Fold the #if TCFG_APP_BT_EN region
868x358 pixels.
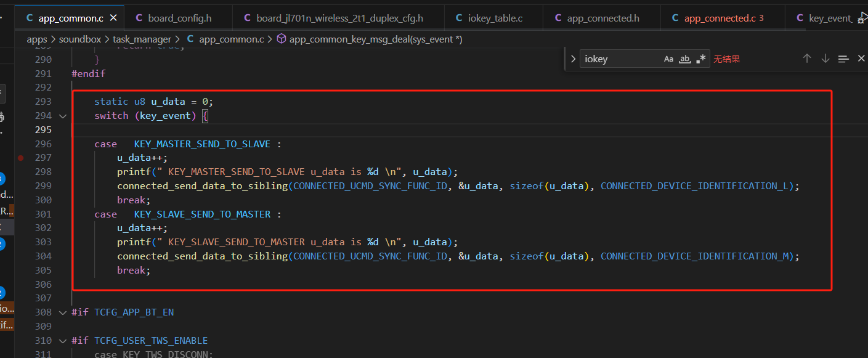click(x=63, y=312)
